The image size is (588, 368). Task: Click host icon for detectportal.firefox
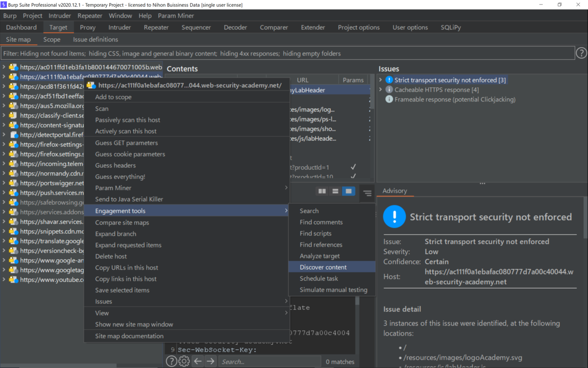(x=13, y=135)
